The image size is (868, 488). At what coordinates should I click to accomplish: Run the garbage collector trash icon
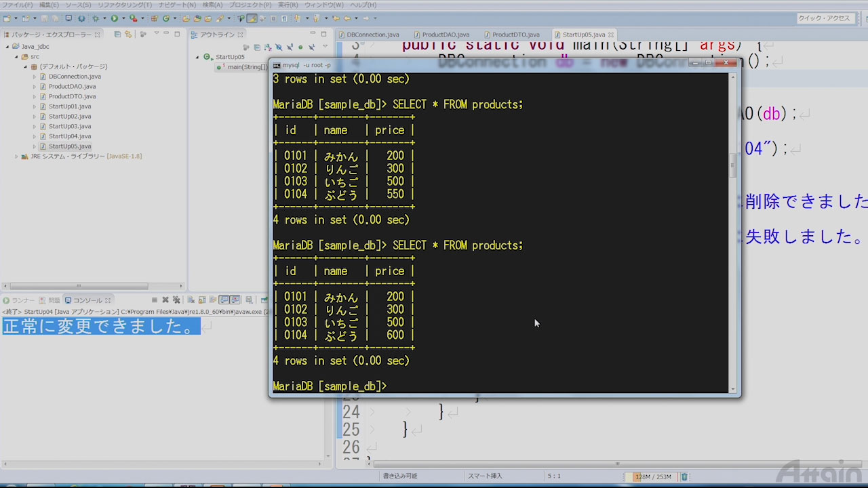(684, 476)
